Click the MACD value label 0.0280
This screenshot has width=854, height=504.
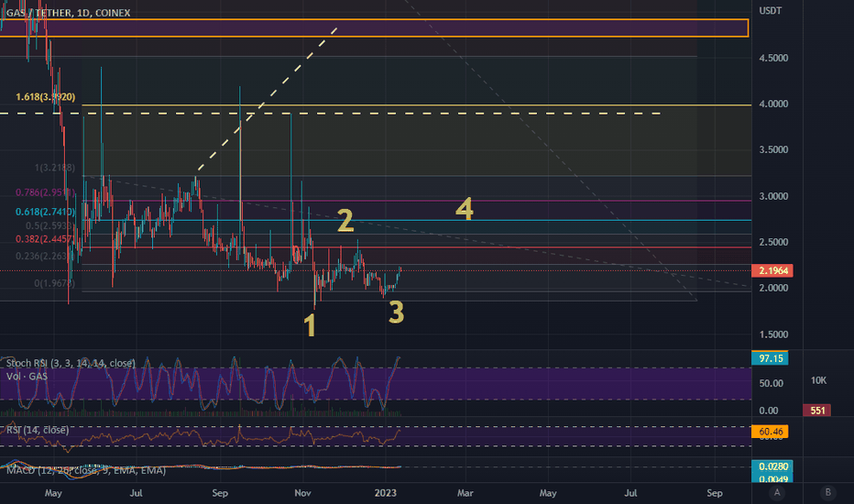click(x=772, y=466)
